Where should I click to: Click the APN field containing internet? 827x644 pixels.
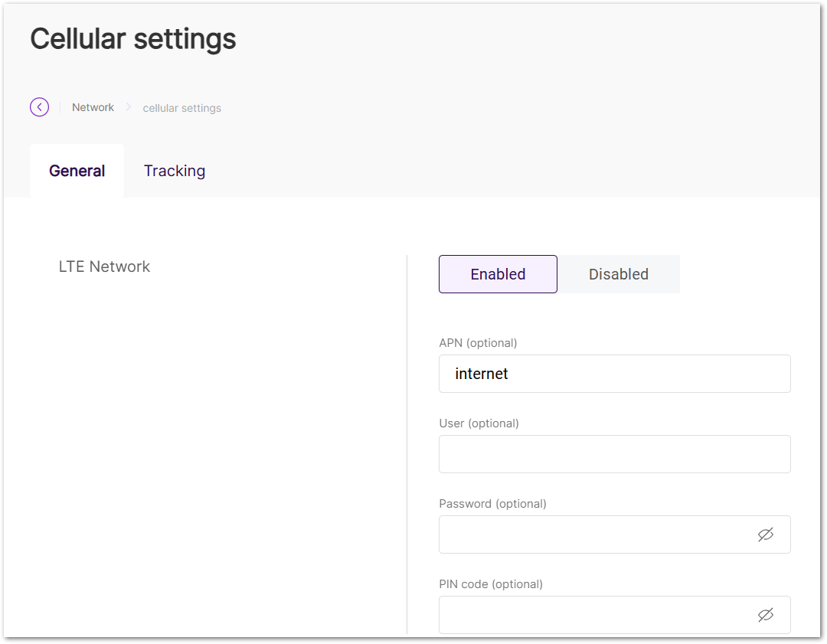(614, 374)
